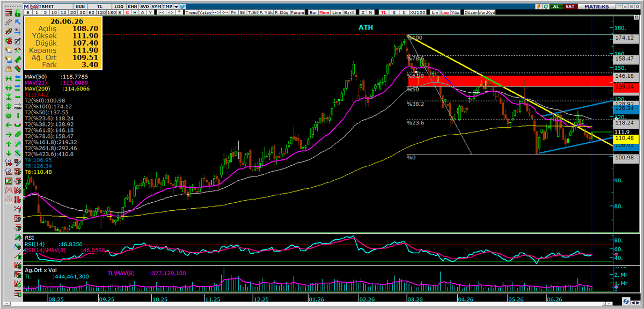The height and width of the screenshot is (309, 644).
Task: Select the 60 minute period tab
Action: tap(91, 12)
